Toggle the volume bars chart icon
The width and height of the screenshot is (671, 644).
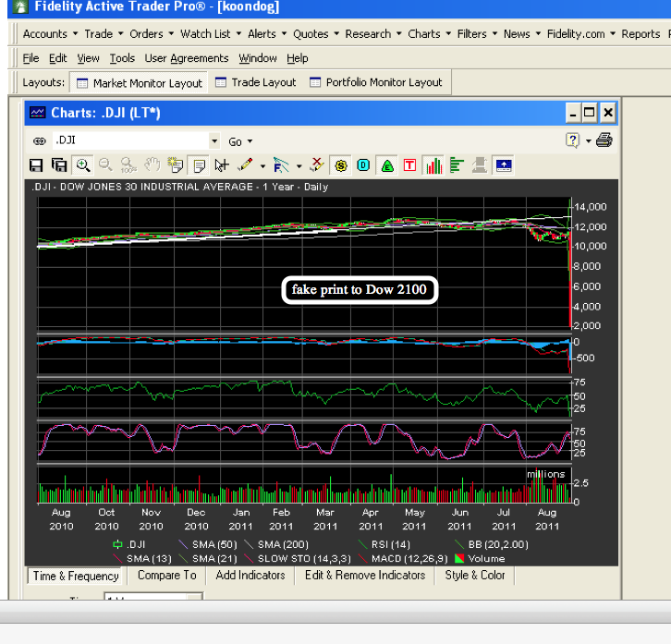(433, 165)
